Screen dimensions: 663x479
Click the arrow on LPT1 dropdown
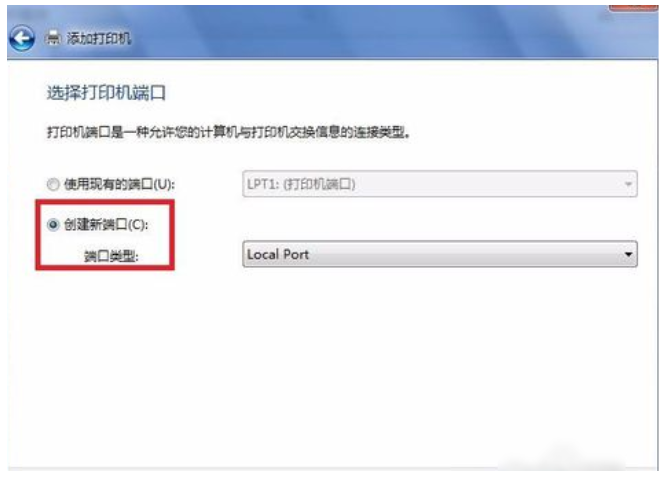[628, 184]
